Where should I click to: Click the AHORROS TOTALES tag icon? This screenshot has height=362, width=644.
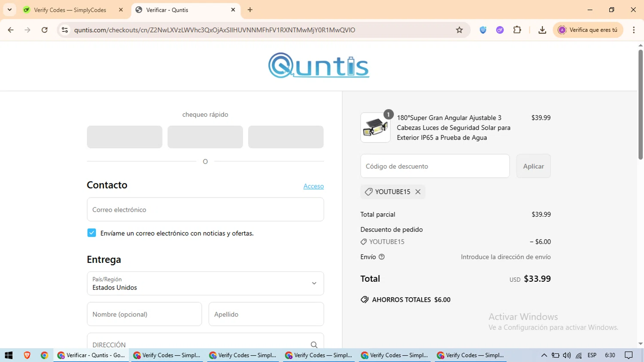pyautogui.click(x=365, y=300)
